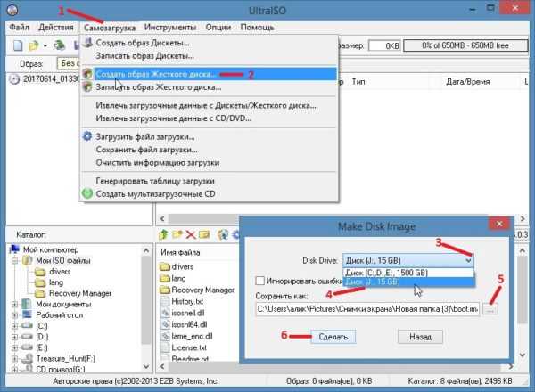Click the globe icon in the local toolbar
The height and width of the screenshot is (392, 535).
pos(222,234)
